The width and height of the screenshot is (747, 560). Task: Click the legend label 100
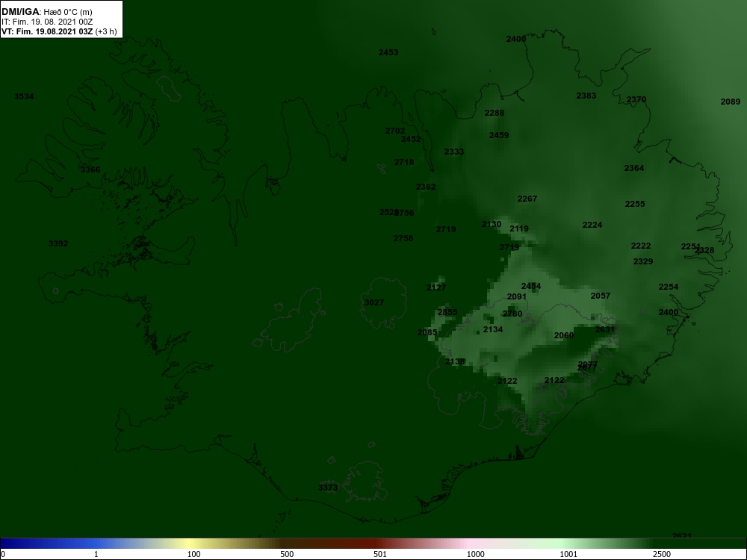(x=193, y=554)
